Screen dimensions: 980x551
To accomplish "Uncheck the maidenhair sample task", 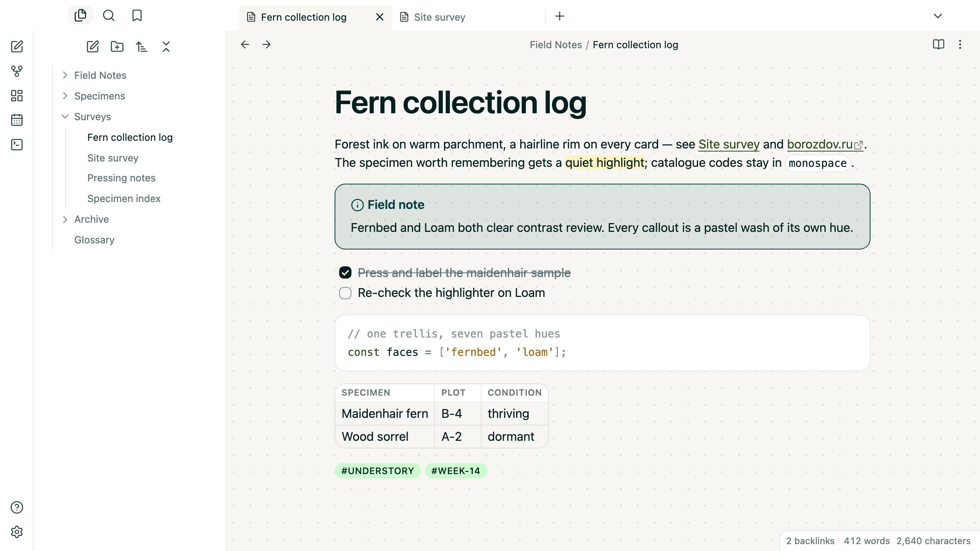I will click(345, 273).
